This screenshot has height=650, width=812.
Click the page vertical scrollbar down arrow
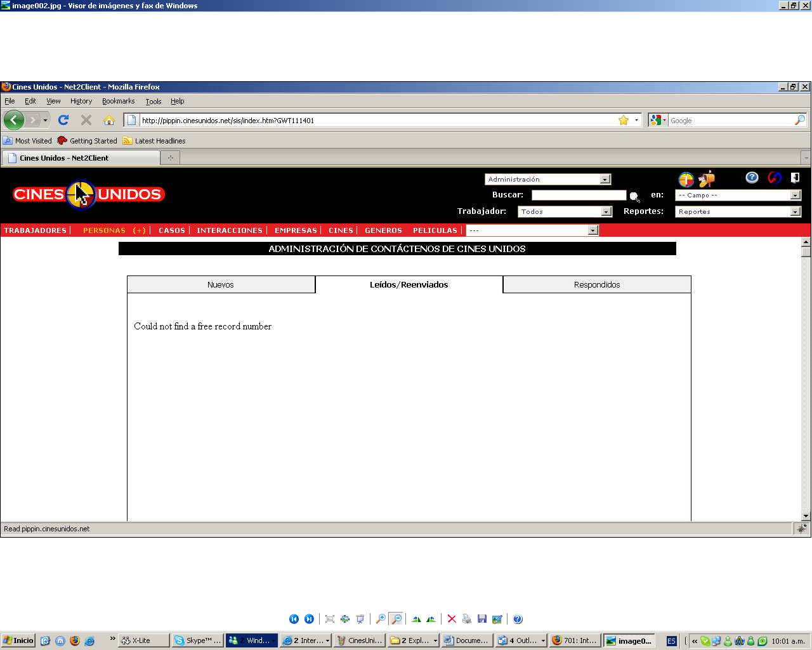click(806, 516)
